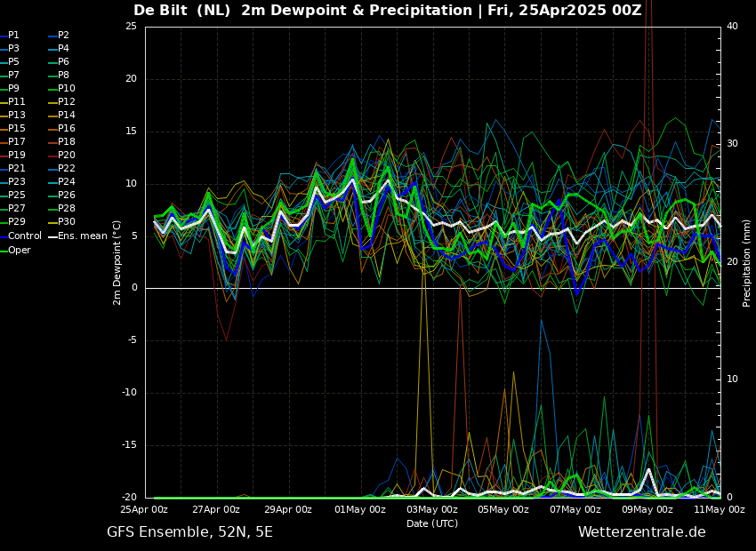The height and width of the screenshot is (551, 756).
Task: Click the P25 legend label
Action: pyautogui.click(x=12, y=195)
